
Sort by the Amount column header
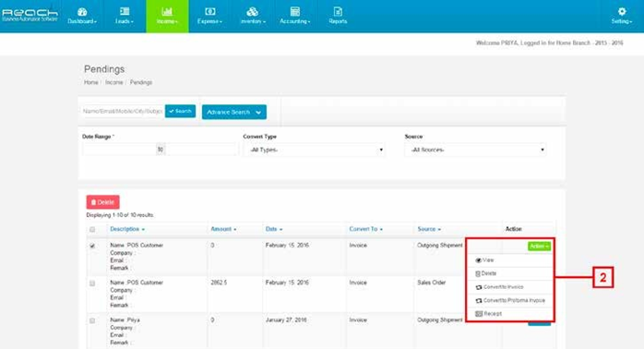tap(223, 229)
